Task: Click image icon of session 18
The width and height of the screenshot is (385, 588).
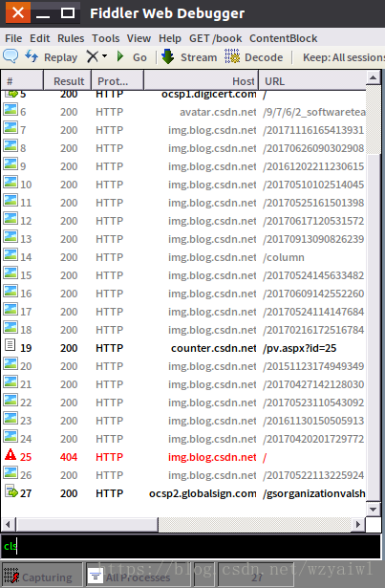Action: [x=11, y=328]
